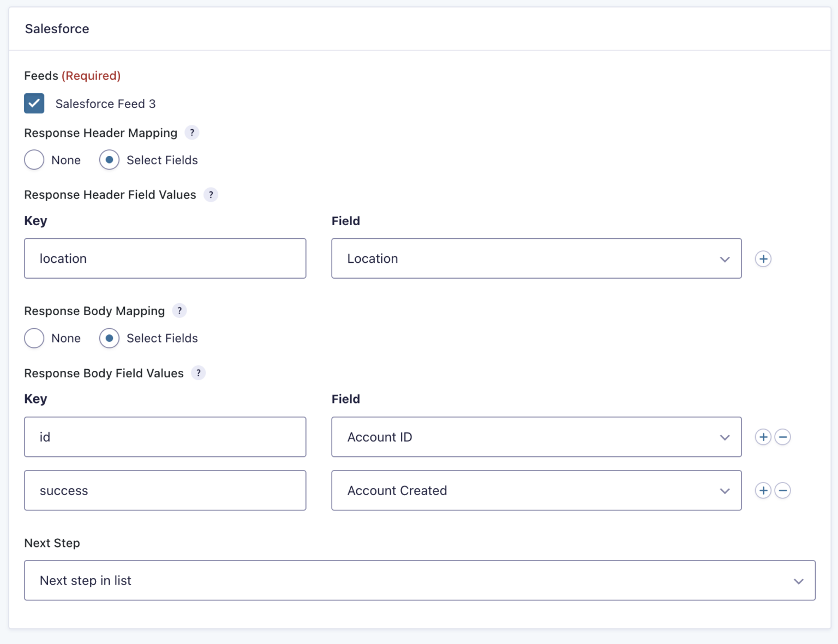
Task: Select None for Response Body Mapping
Action: [x=34, y=338]
